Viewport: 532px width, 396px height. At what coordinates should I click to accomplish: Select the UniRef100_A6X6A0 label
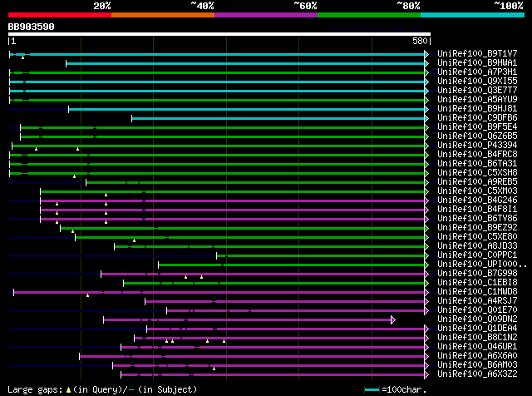point(477,356)
